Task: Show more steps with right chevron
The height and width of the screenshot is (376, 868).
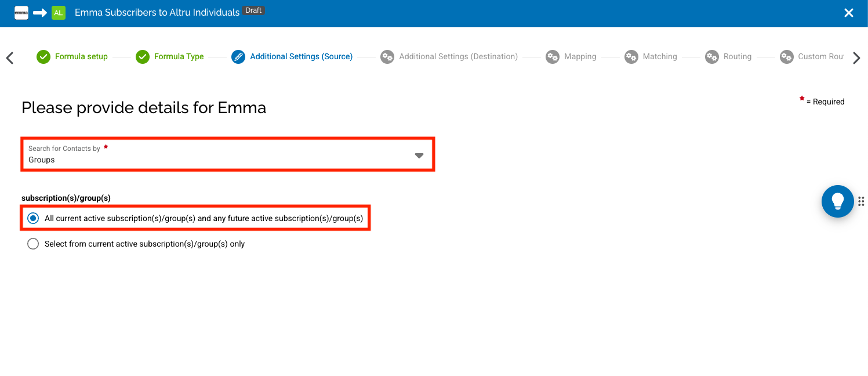Action: pos(856,57)
